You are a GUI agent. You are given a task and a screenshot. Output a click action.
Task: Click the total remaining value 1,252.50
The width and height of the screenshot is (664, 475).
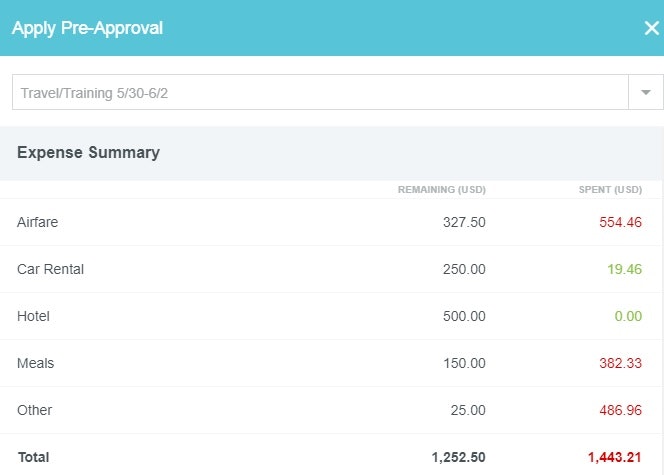click(458, 457)
